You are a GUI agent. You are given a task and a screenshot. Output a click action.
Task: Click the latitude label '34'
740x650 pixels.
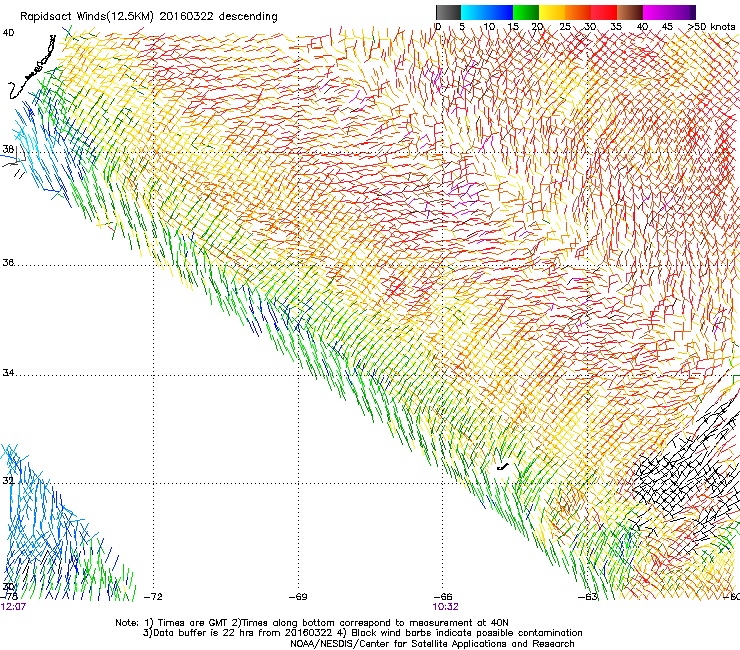(x=8, y=373)
